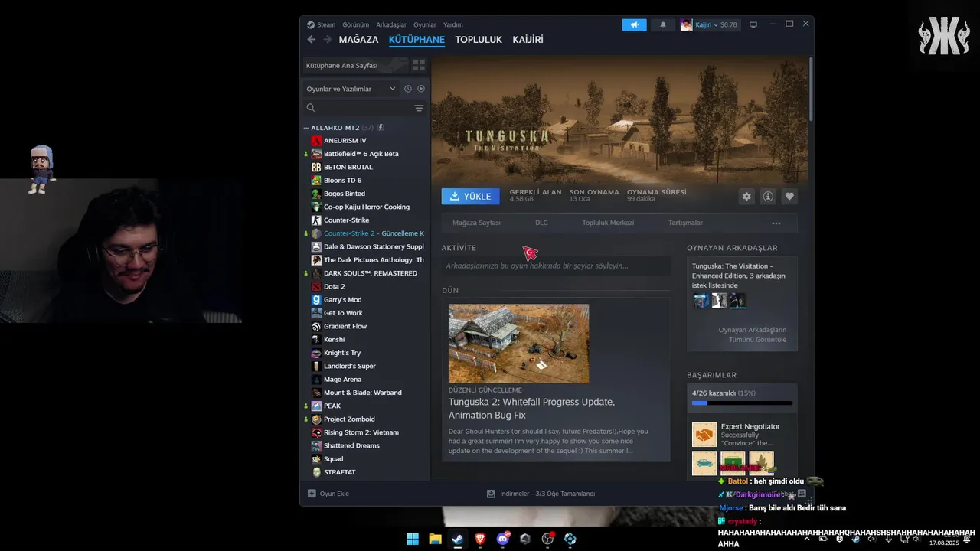Click the friends activity comment input field

coord(556,266)
